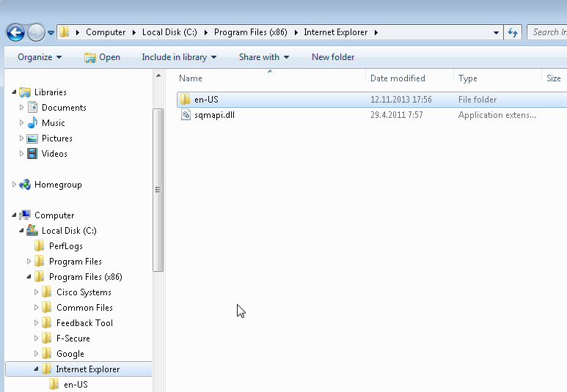Click the Videos filmstrip icon

[32, 154]
